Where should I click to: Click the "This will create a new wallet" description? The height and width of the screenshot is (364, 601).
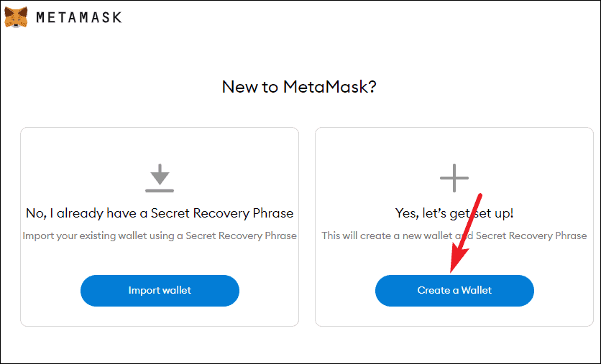454,235
